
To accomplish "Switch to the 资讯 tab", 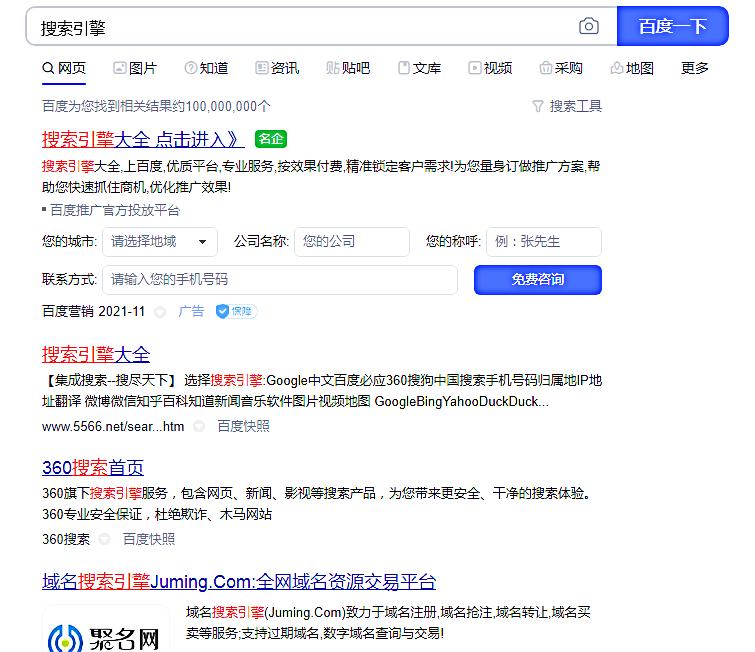I will (x=277, y=68).
